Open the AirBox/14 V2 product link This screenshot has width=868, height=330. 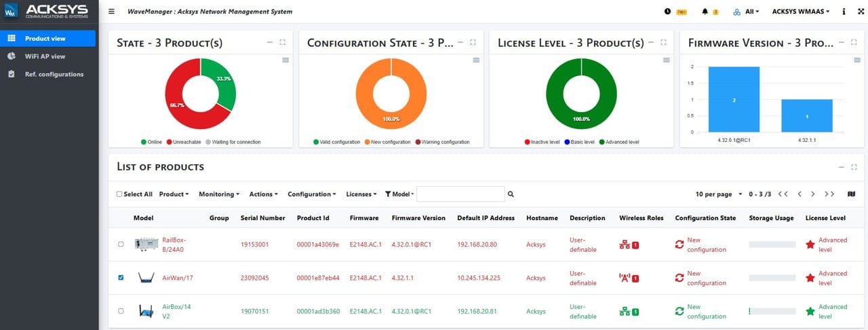point(176,311)
